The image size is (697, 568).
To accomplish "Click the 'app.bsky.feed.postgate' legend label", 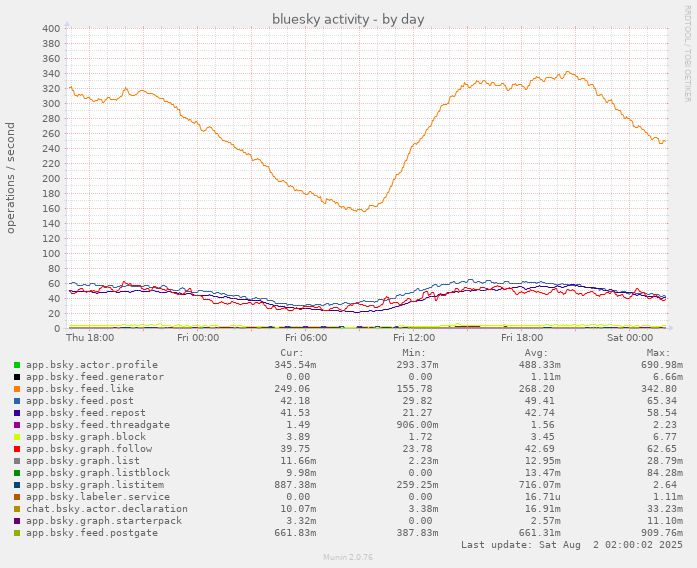I will (92, 533).
